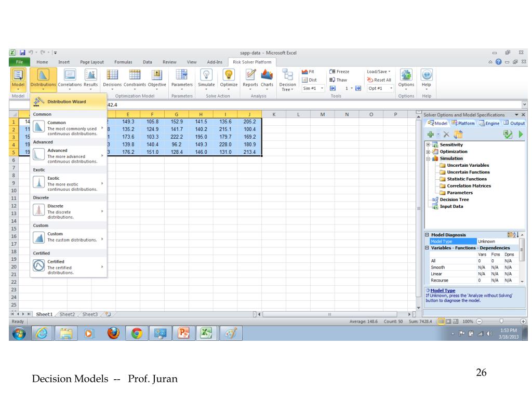Click the Objective icon
Viewport: 532px width, 399px height.
(x=157, y=75)
